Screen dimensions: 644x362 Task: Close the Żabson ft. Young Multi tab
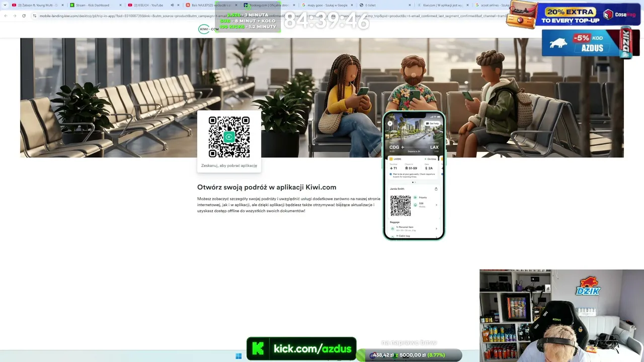point(63,5)
